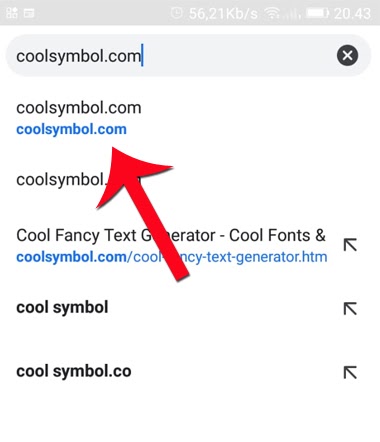Tap the apps grid icon in the status bar
380x442 pixels.
tap(12, 13)
